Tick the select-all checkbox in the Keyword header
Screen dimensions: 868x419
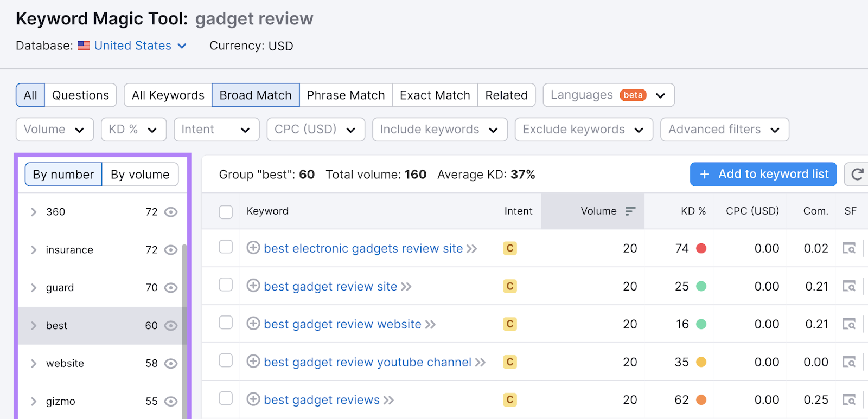pyautogui.click(x=226, y=211)
